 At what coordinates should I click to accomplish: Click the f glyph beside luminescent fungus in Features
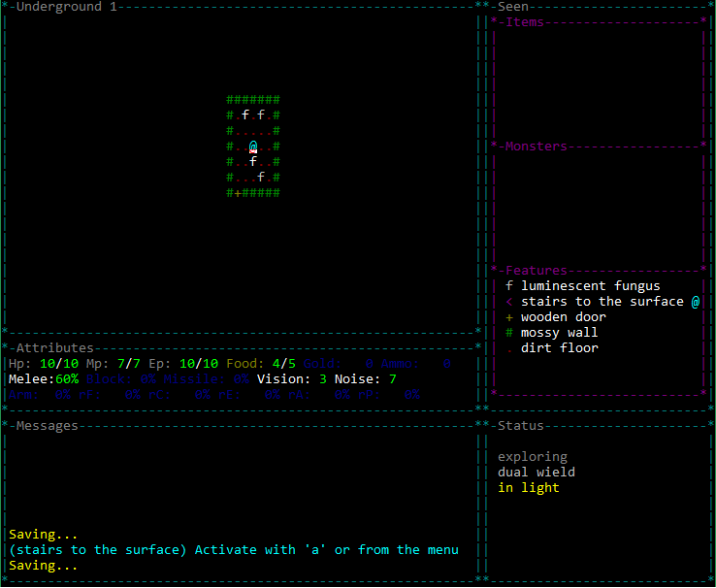509,286
